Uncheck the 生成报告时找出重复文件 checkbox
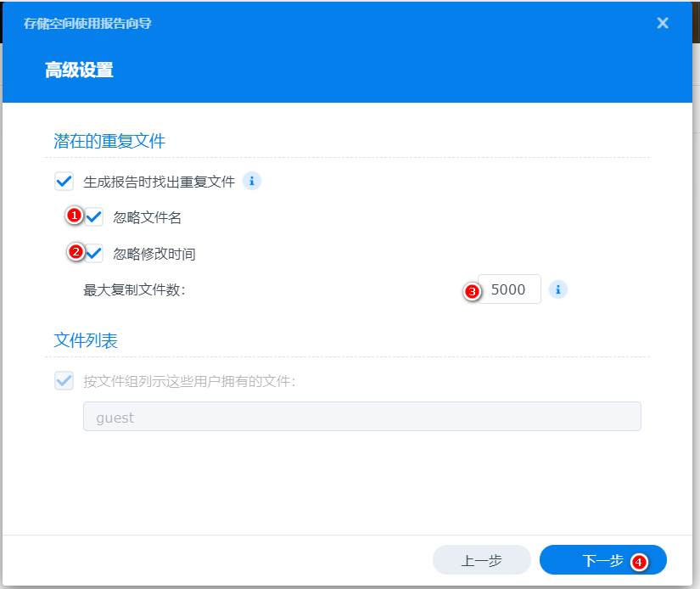The image size is (700, 589). click(64, 182)
